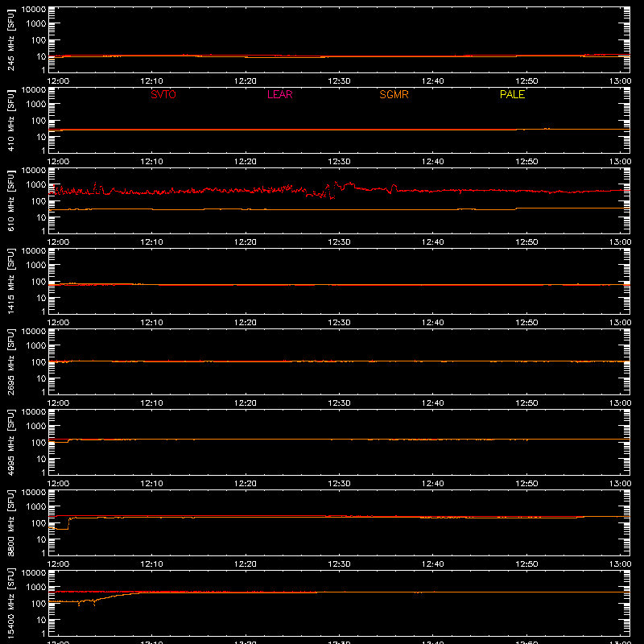Click the 10 tick label on 2695 MHz axis
The image size is (644, 644).
tap(41, 378)
